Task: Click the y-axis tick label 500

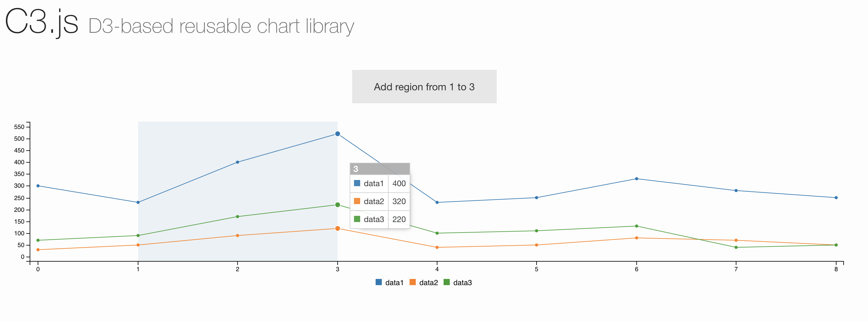Action: (x=19, y=139)
